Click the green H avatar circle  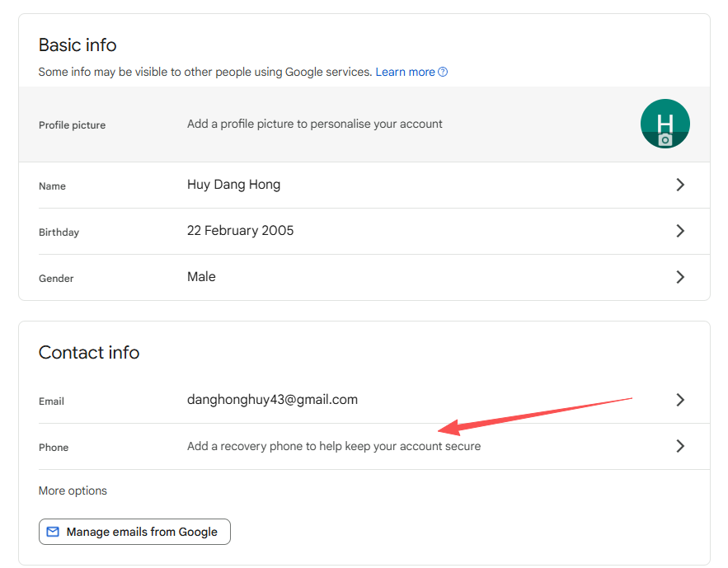[x=665, y=124]
